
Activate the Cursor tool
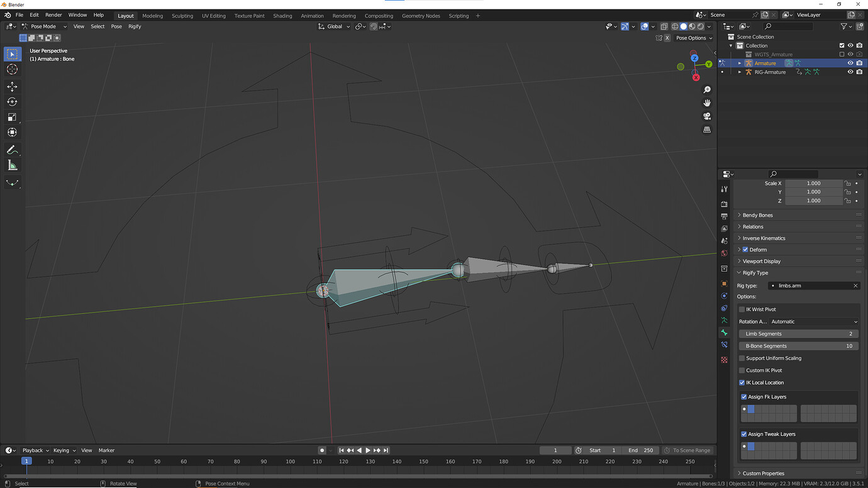(x=12, y=69)
